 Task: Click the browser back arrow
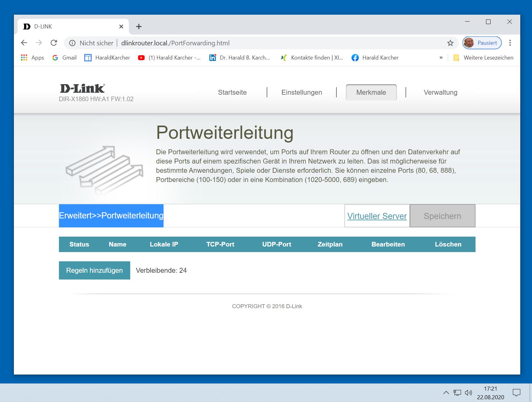pyautogui.click(x=24, y=43)
